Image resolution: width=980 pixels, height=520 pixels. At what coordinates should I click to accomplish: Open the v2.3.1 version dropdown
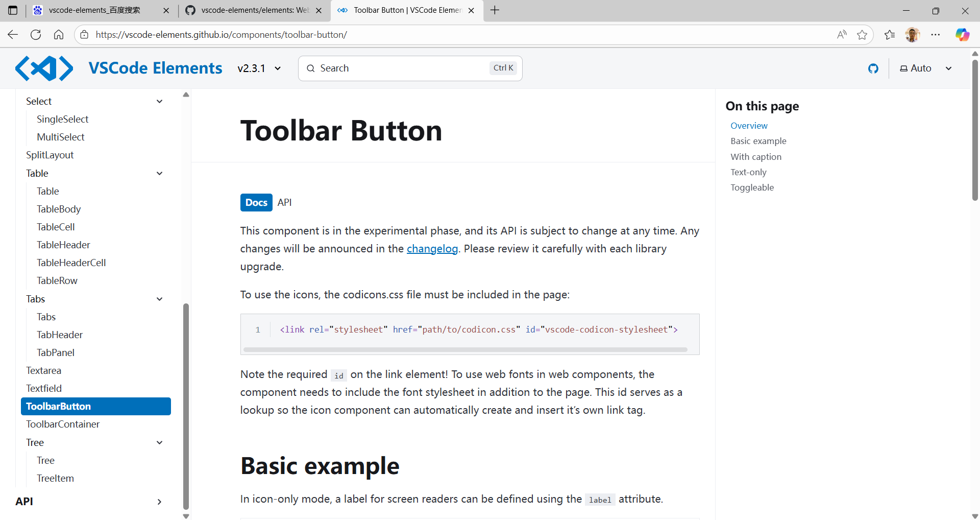(259, 68)
